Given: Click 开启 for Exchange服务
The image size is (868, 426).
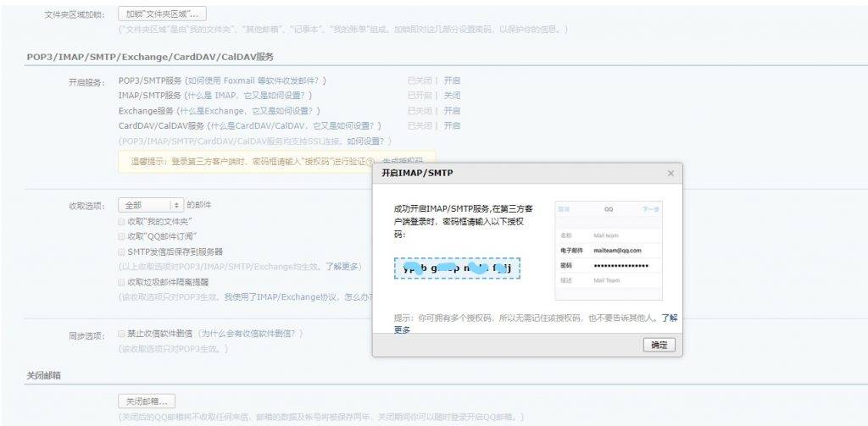Looking at the screenshot, I should pos(452,111).
